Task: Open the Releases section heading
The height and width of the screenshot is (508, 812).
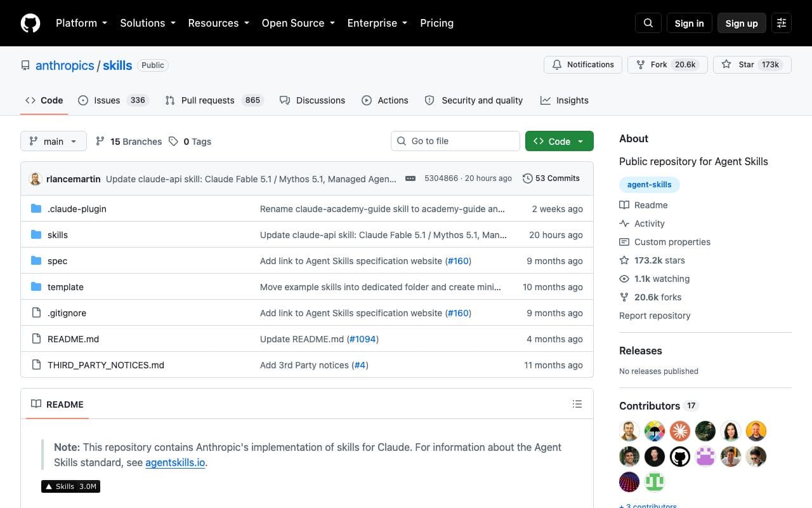Action: click(641, 351)
